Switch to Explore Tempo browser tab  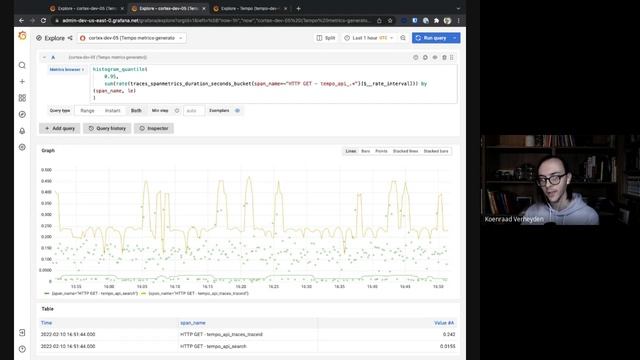[249, 8]
